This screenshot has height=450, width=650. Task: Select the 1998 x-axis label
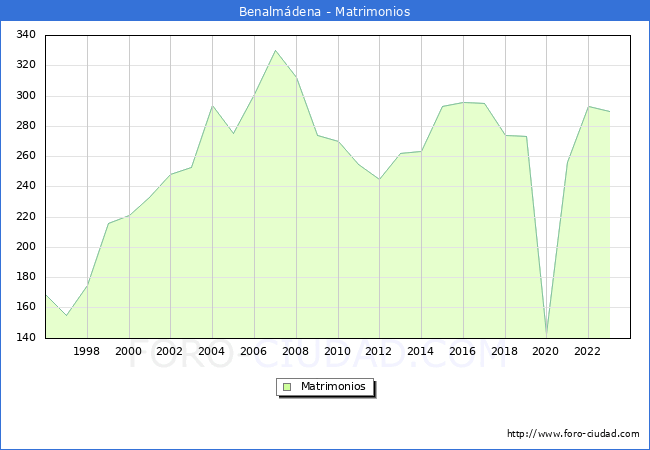(87, 351)
